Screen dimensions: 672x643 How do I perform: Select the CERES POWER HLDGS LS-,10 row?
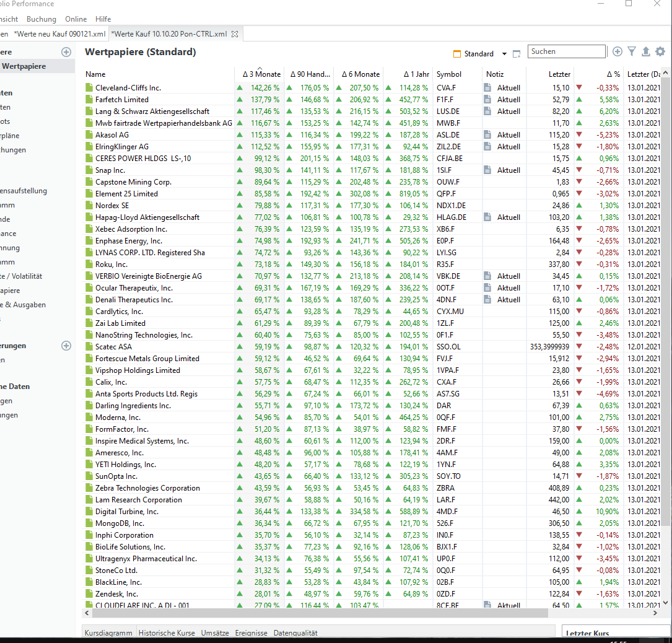coord(372,158)
